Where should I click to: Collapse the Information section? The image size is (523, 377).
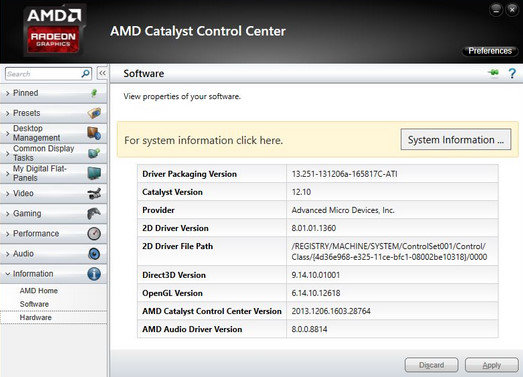click(x=53, y=274)
